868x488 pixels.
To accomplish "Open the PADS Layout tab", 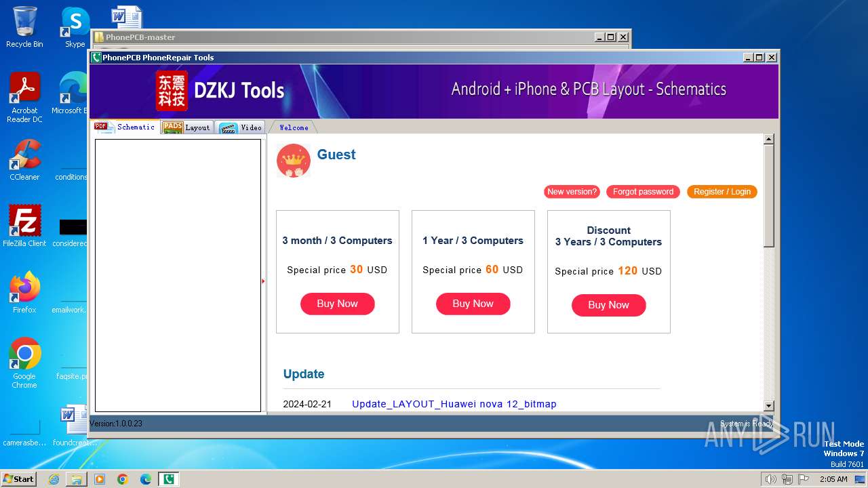I will click(x=187, y=127).
